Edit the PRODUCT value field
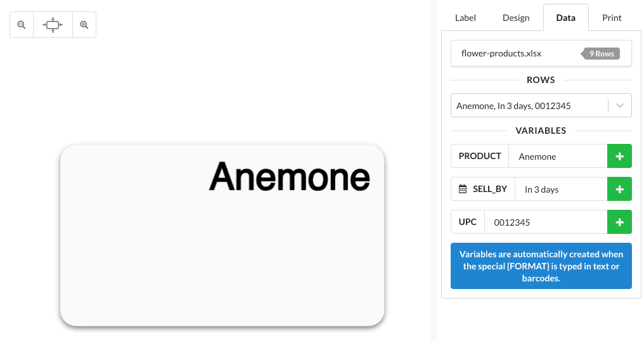 (x=558, y=156)
